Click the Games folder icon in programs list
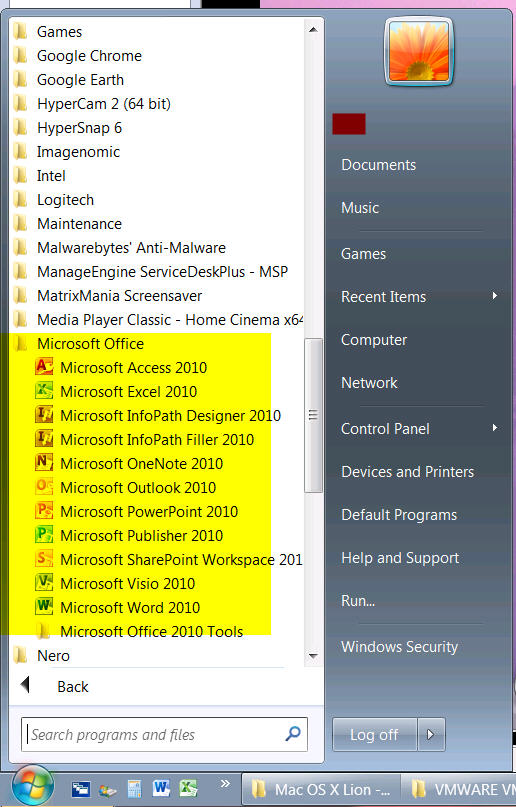The height and width of the screenshot is (807, 516). (21, 31)
